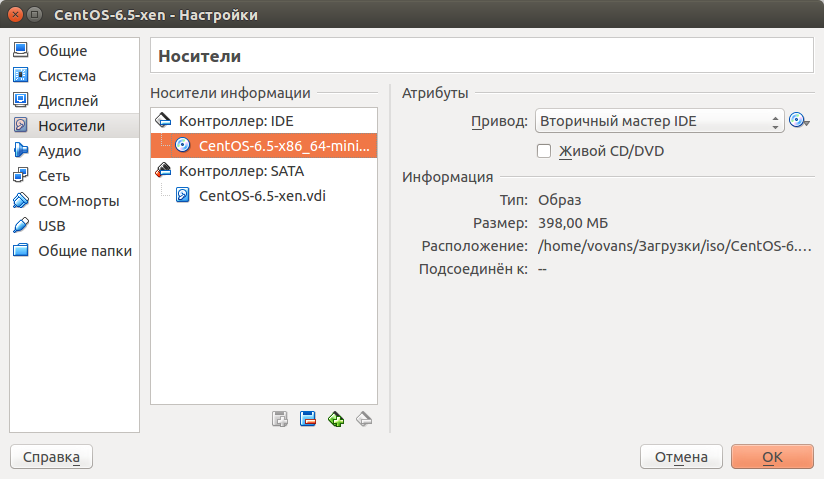Click the IDE controller icon in tree
Image resolution: width=824 pixels, height=479 pixels.
[x=163, y=120]
